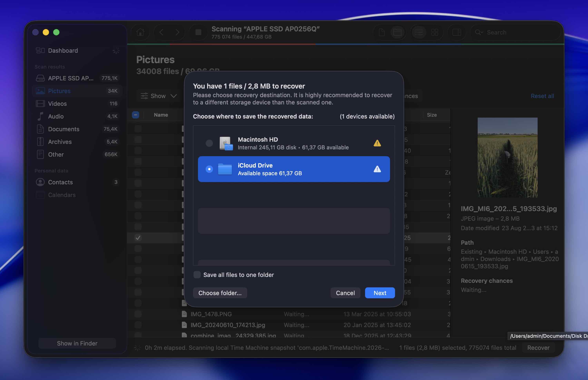Select iCloud Drive radio button

209,169
